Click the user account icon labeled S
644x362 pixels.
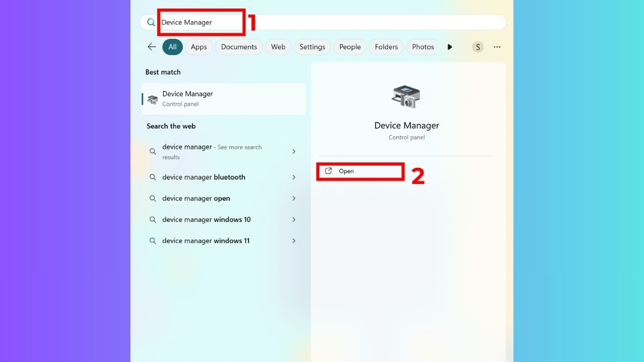click(x=478, y=47)
